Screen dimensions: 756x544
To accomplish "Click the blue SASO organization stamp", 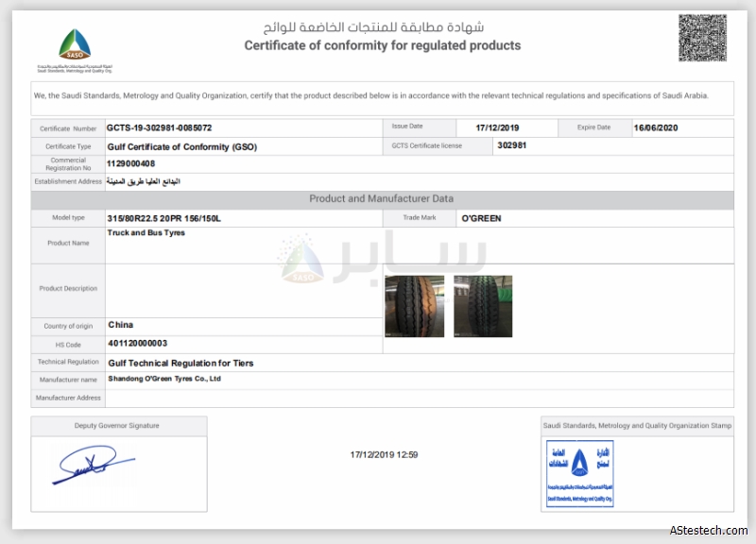I will coord(579,472).
